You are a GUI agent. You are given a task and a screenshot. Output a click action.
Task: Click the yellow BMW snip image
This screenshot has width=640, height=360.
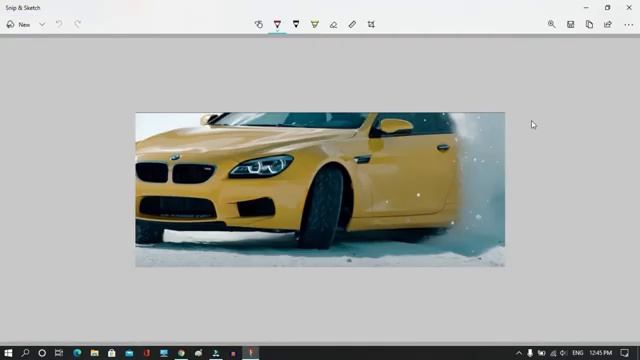click(320, 189)
